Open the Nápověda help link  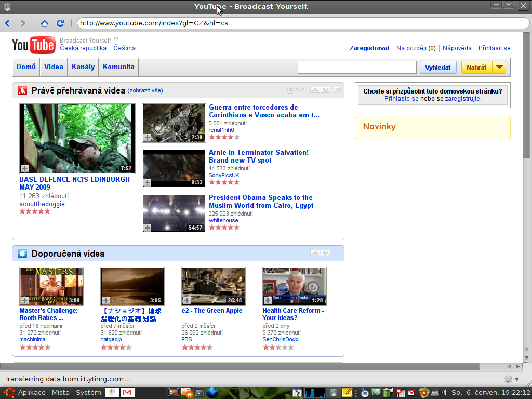tap(457, 48)
